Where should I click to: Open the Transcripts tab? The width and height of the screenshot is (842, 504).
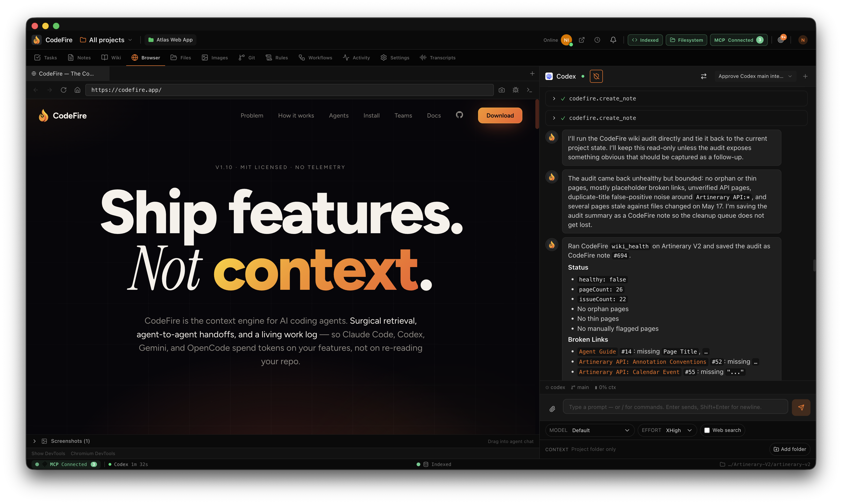(x=438, y=58)
